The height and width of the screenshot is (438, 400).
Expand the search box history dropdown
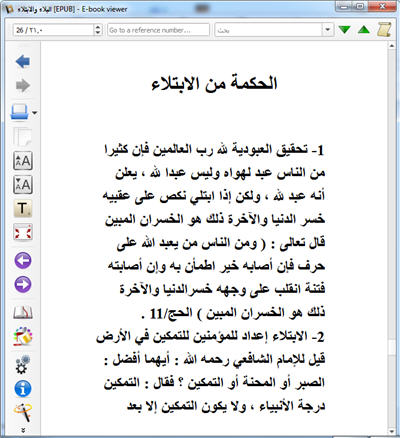click(328, 30)
